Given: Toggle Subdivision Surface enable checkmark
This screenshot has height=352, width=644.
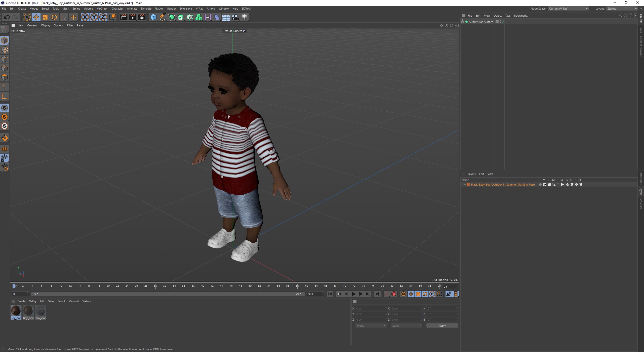Looking at the screenshot, I should [x=503, y=22].
